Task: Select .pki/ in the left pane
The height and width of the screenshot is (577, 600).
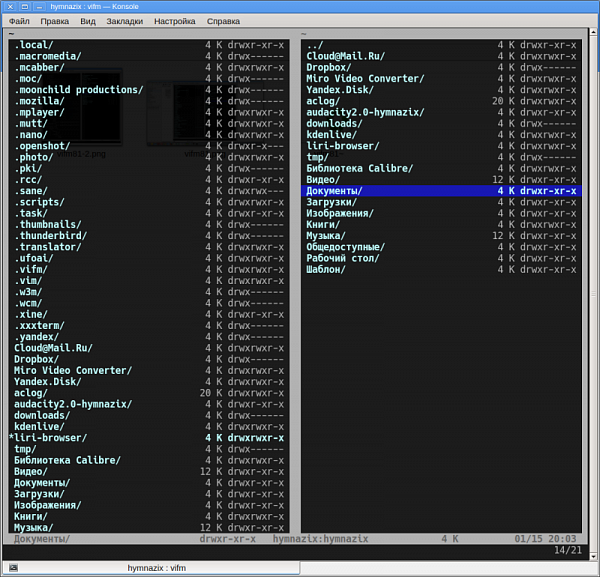Action: click(x=149, y=168)
